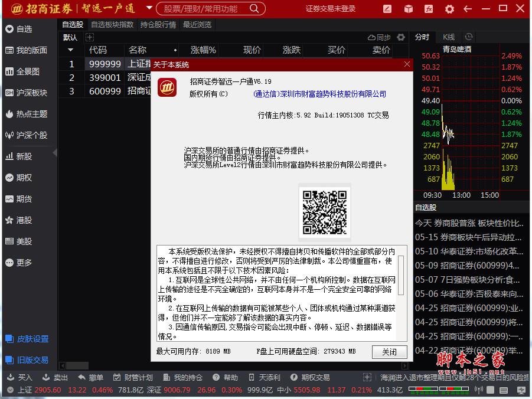The height and width of the screenshot is (399, 532).
Task: Click the 同步 cloud sync icon
Action: point(377,37)
